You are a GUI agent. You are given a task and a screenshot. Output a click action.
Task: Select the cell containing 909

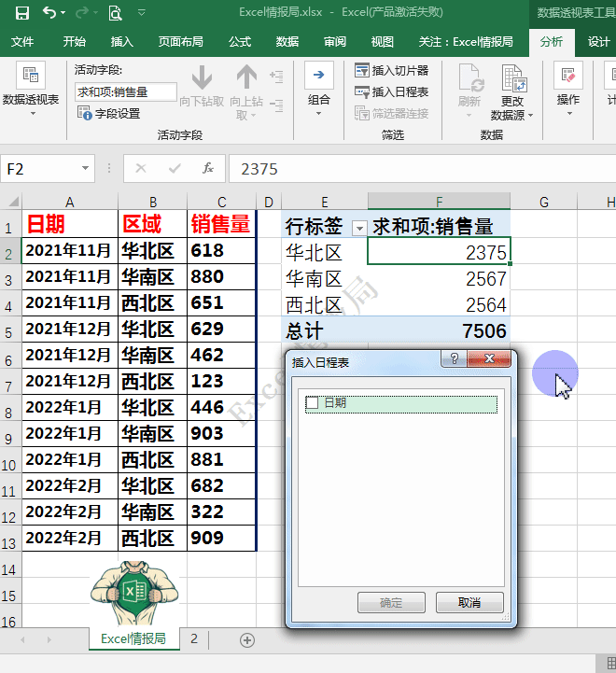coord(221,539)
